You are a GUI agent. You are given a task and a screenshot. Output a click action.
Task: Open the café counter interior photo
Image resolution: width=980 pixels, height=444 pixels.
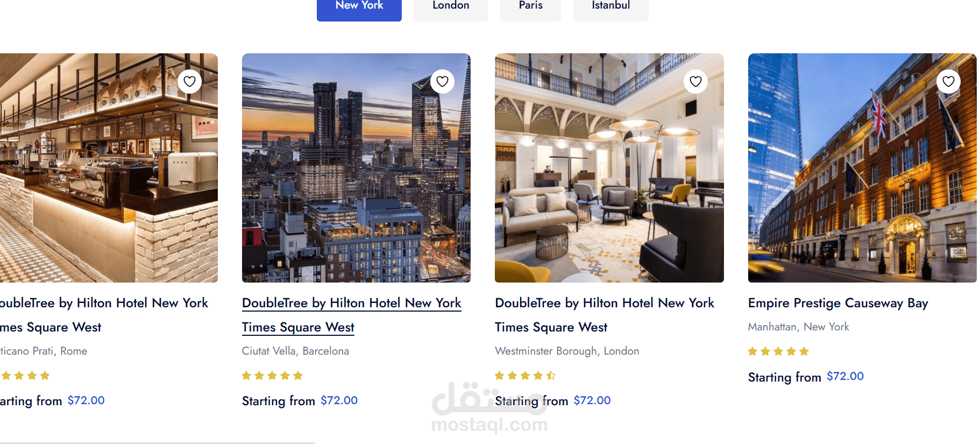pos(109,168)
